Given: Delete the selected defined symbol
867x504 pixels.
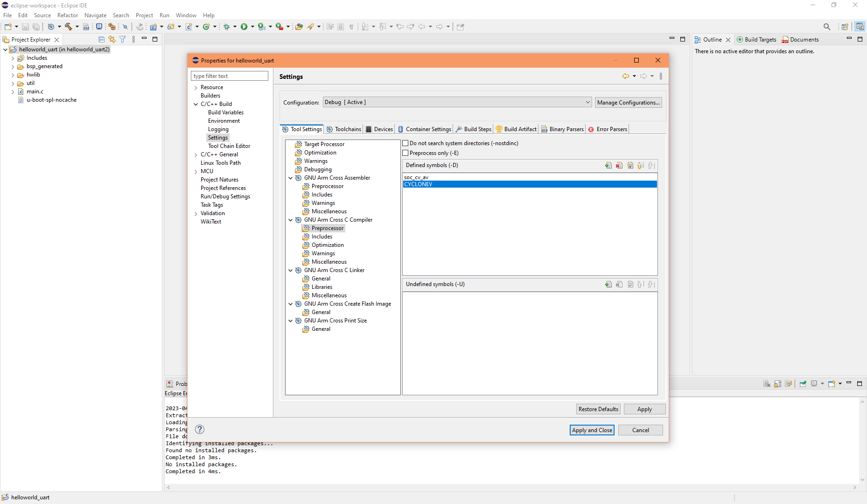Looking at the screenshot, I should pos(619,165).
